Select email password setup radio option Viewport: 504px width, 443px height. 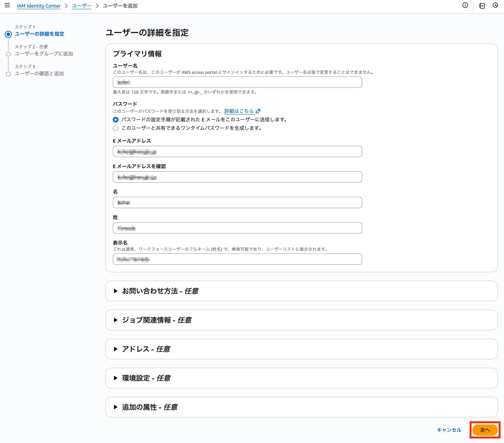click(x=116, y=120)
